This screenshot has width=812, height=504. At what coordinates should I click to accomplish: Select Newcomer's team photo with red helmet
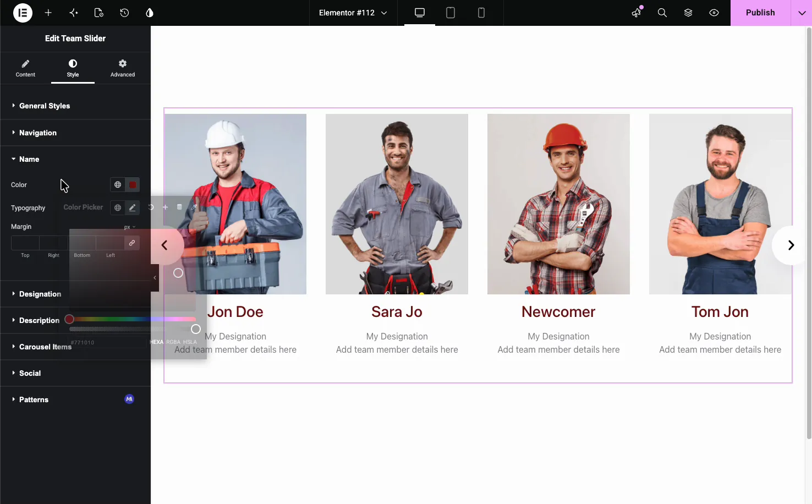pos(558,204)
